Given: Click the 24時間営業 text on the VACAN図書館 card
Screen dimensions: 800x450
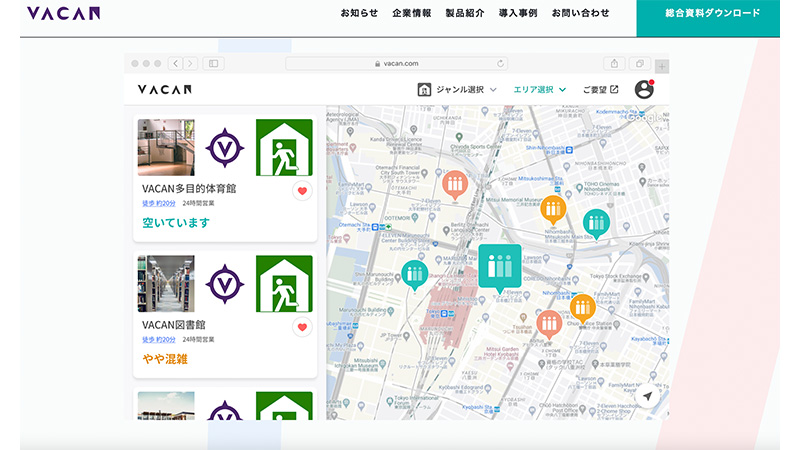Looking at the screenshot, I should pos(198,339).
